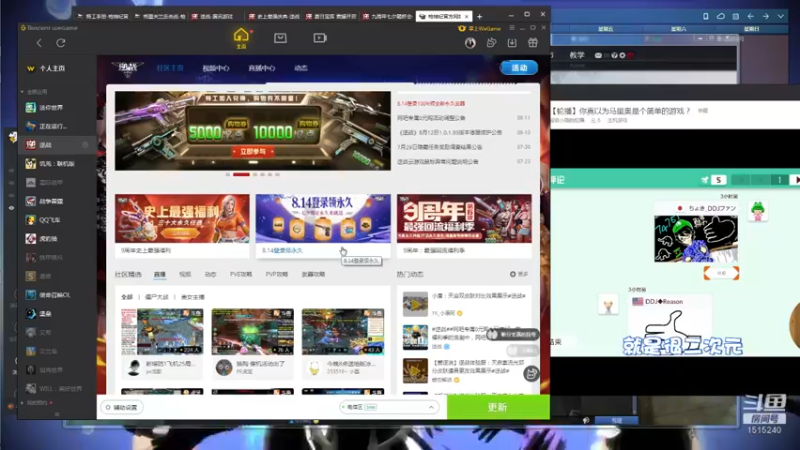Select the PVE攻略 content tab
Screen dimensions: 800x450
[241, 274]
